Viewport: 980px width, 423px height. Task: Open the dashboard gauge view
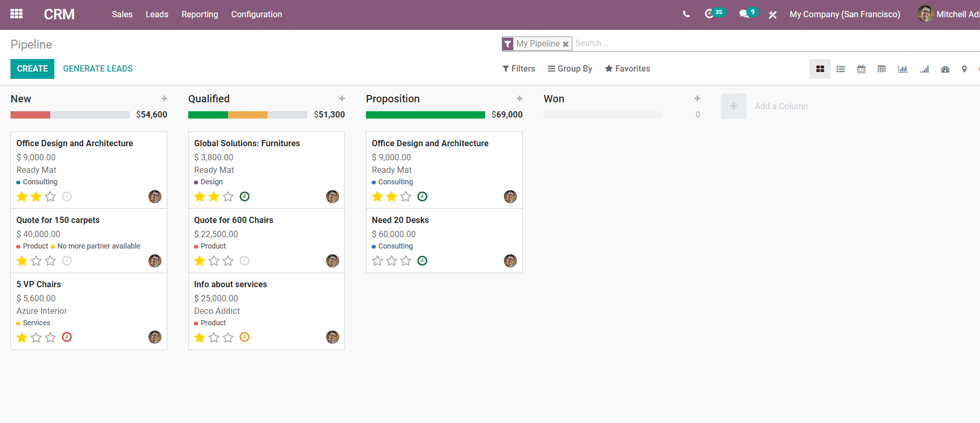[x=945, y=69]
